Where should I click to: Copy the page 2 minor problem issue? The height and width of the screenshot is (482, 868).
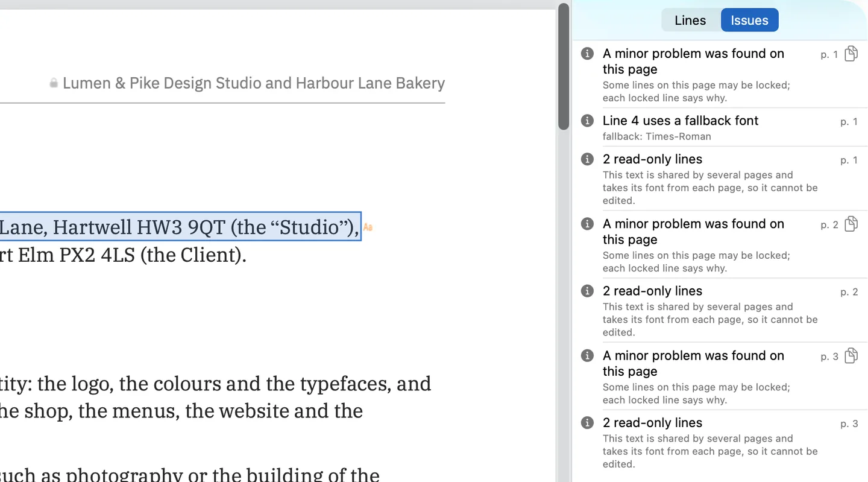[x=851, y=224]
